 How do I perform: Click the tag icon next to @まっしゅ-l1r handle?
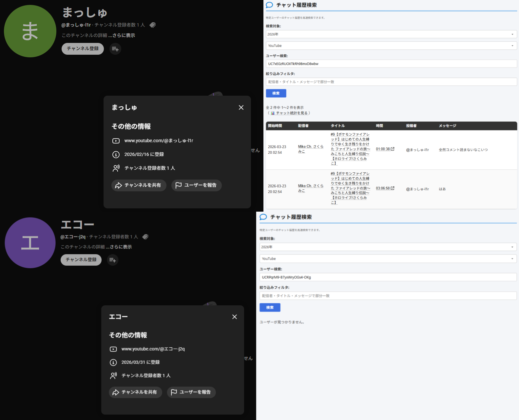[x=152, y=25]
